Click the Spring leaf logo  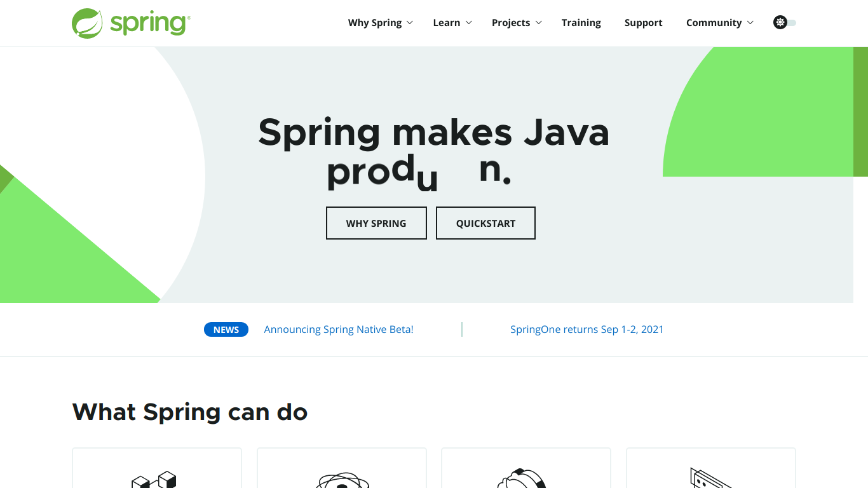coord(131,24)
